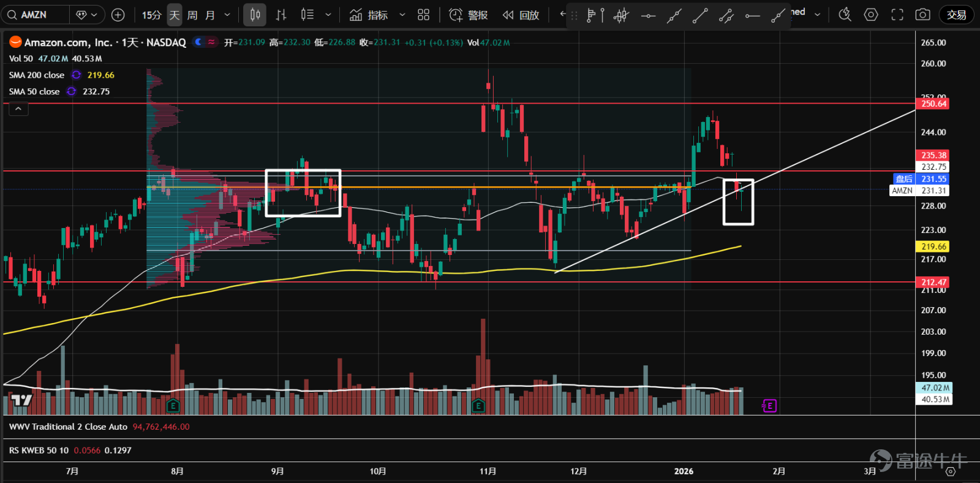The image size is (980, 483).
Task: Create an alert via 警报
Action: (469, 15)
